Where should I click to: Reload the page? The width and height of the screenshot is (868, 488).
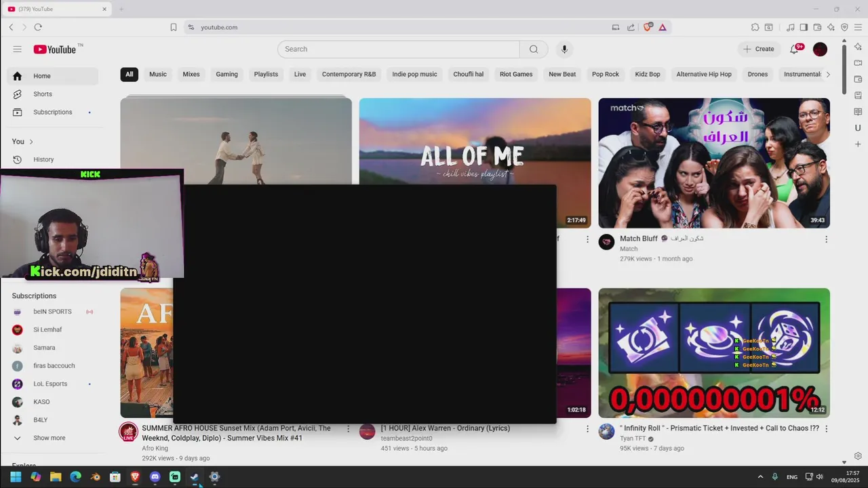38,27
